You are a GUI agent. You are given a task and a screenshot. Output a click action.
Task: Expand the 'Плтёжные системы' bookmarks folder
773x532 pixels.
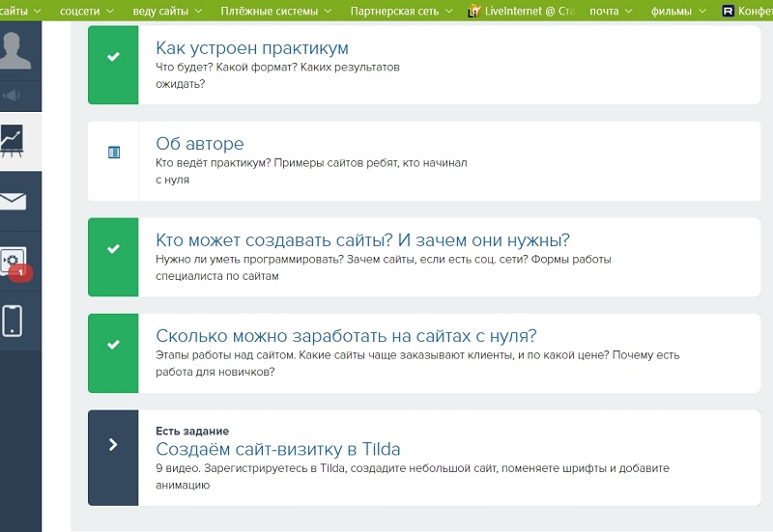click(x=275, y=11)
